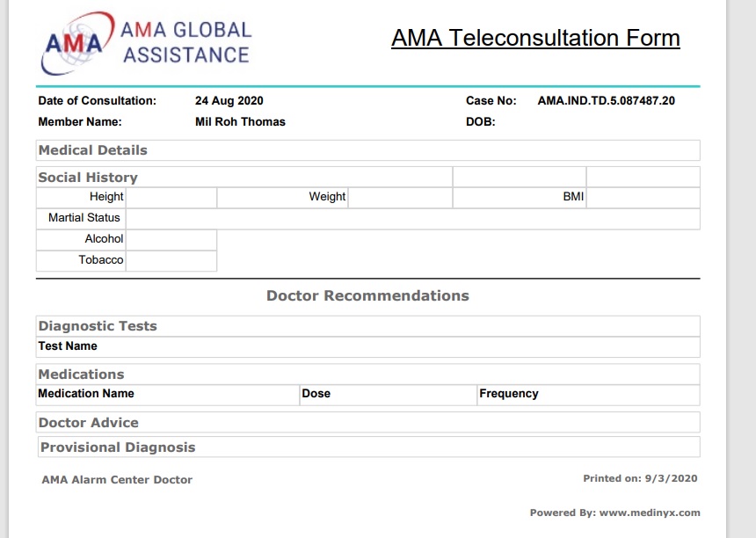Click the case number AMA.IND.TD.5.087487.20
Image resolution: width=756 pixels, height=538 pixels.
tap(606, 101)
